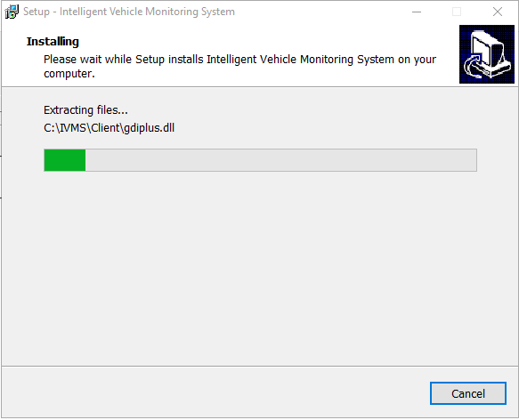The image size is (519, 420).
Task: Click the gdiplus.dll file path text
Action: [x=109, y=128]
